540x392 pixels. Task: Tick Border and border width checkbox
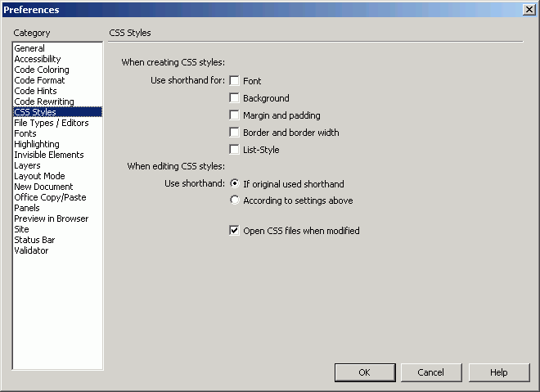pyautogui.click(x=234, y=133)
